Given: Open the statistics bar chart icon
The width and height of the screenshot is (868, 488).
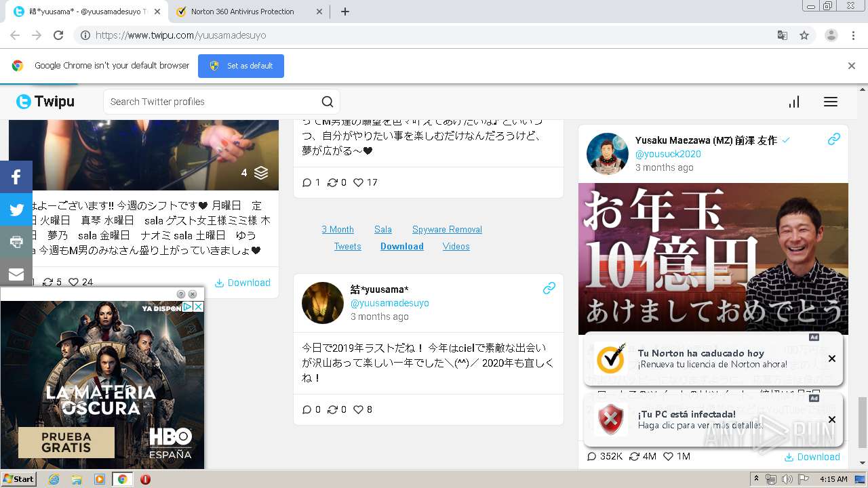Looking at the screenshot, I should click(x=794, y=102).
